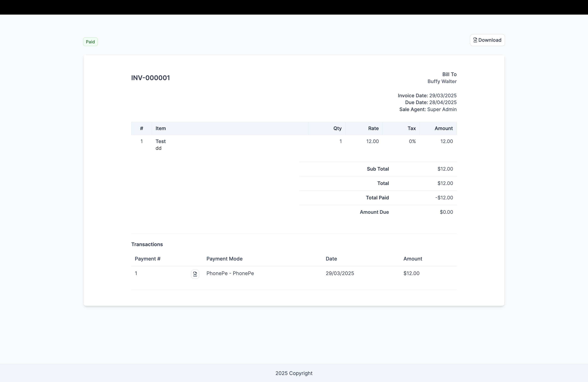Click the Buffy Walter customer name
The width and height of the screenshot is (588, 382).
click(x=442, y=81)
